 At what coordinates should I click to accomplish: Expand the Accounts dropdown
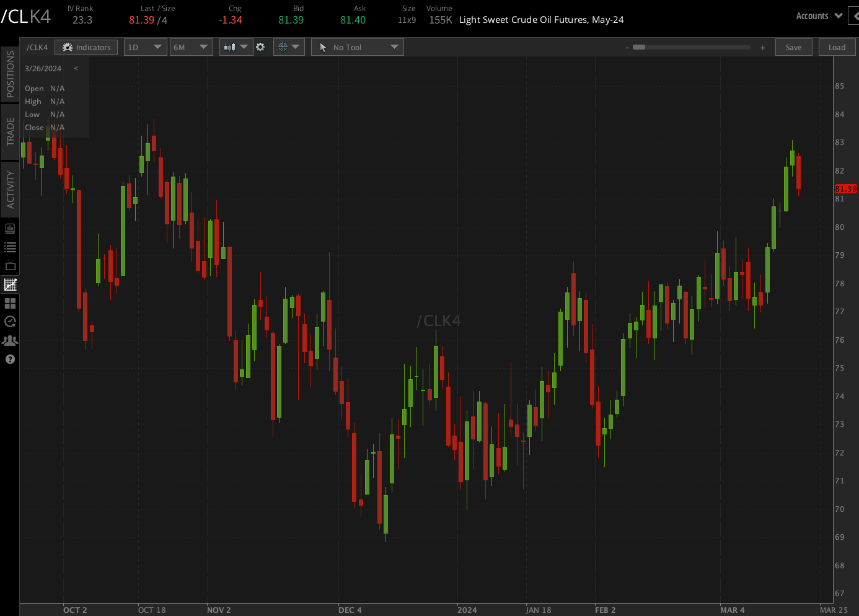819,16
